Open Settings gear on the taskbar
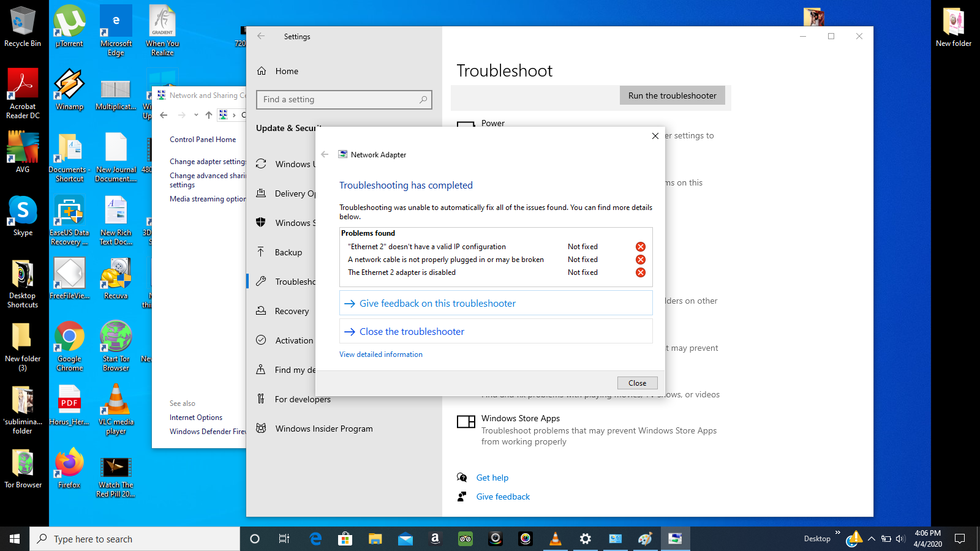This screenshot has height=551, width=980. click(x=586, y=539)
